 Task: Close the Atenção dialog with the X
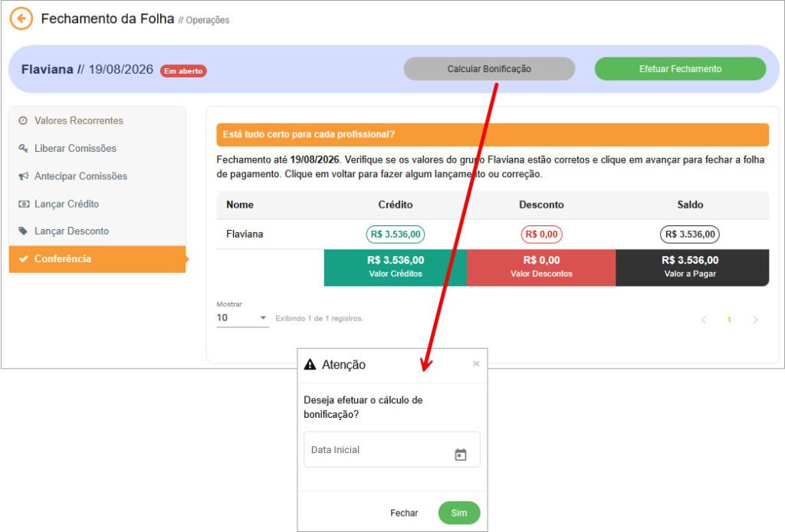pyautogui.click(x=476, y=364)
